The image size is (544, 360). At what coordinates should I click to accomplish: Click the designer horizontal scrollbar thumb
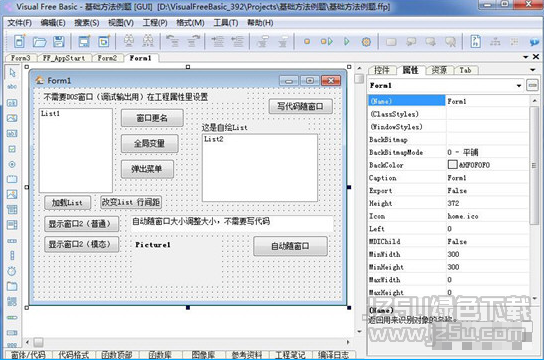click(x=38, y=342)
